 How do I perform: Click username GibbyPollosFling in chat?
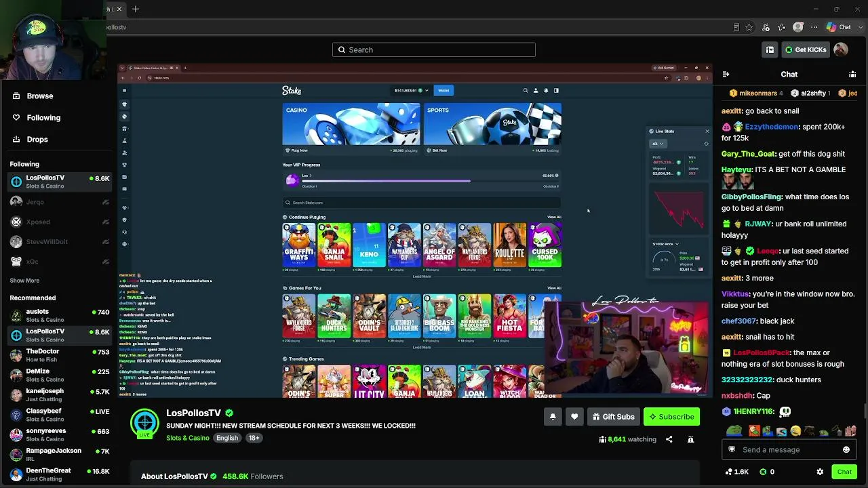point(752,197)
